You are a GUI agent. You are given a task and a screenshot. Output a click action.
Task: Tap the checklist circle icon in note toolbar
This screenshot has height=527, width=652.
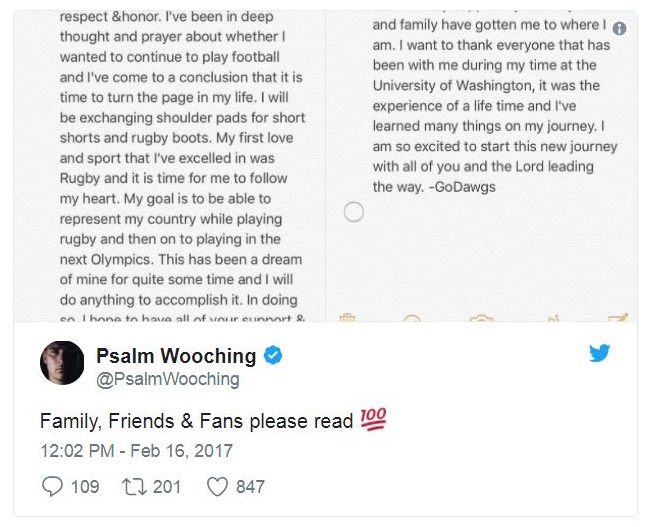(x=412, y=318)
